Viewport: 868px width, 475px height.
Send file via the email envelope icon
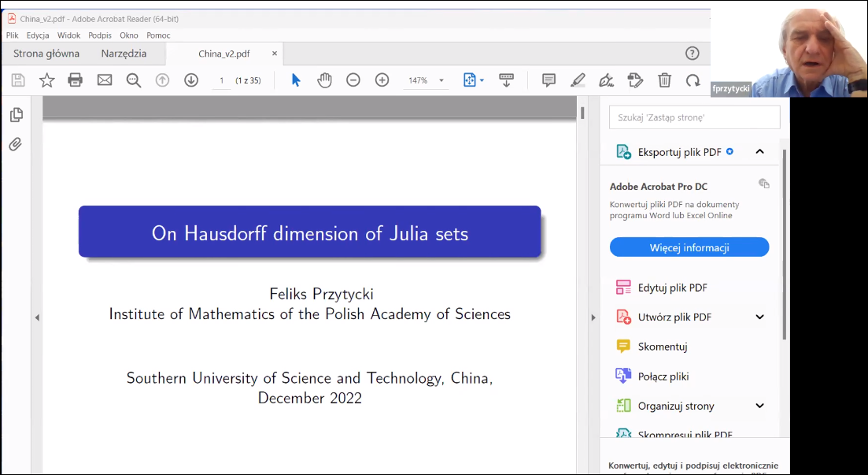[105, 80]
